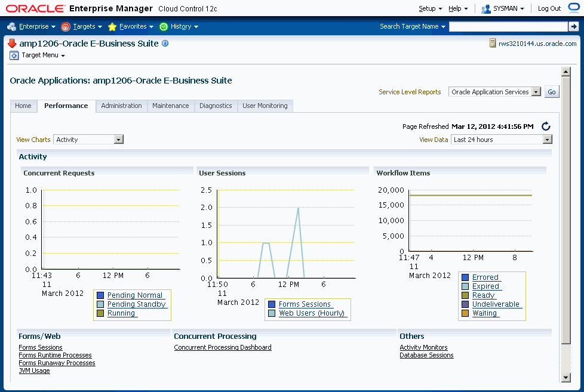Click the Expired workflow legend link

(x=487, y=286)
